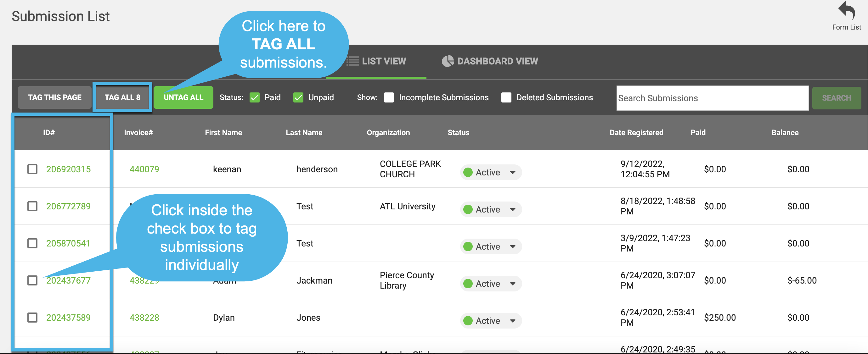The height and width of the screenshot is (354, 868).
Task: Open the Active status dropdown for Jones
Action: click(491, 321)
